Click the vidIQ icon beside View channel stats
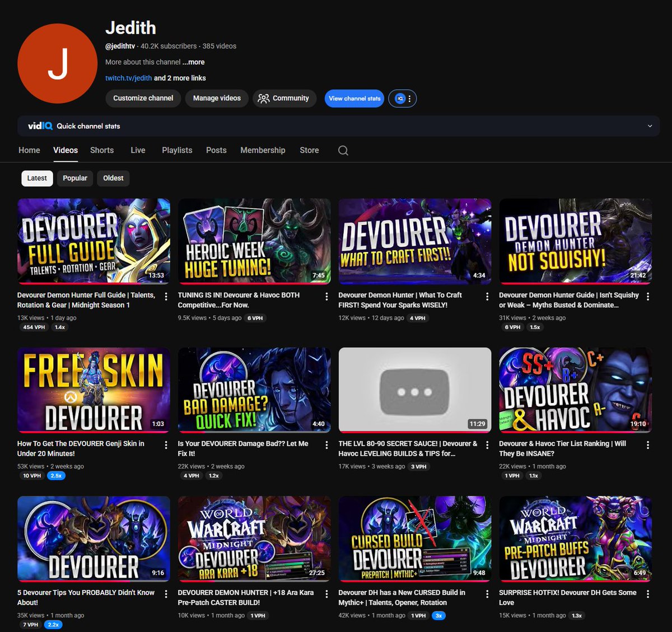This screenshot has width=672, height=632. (399, 99)
